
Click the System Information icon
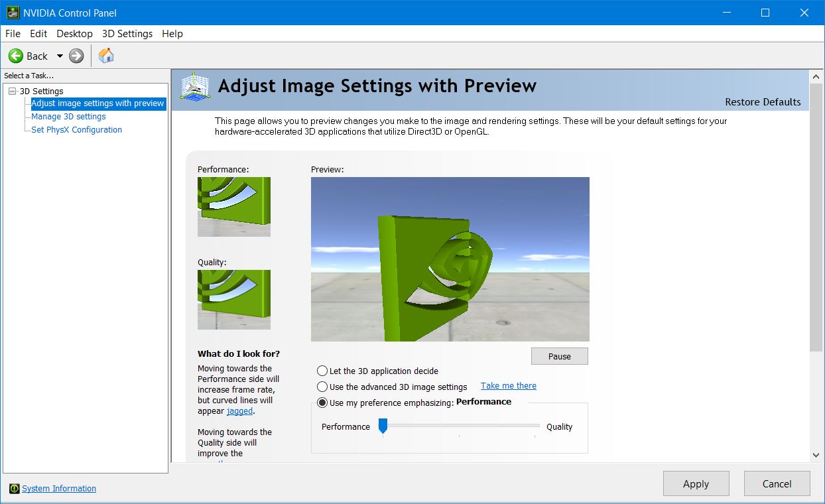15,489
